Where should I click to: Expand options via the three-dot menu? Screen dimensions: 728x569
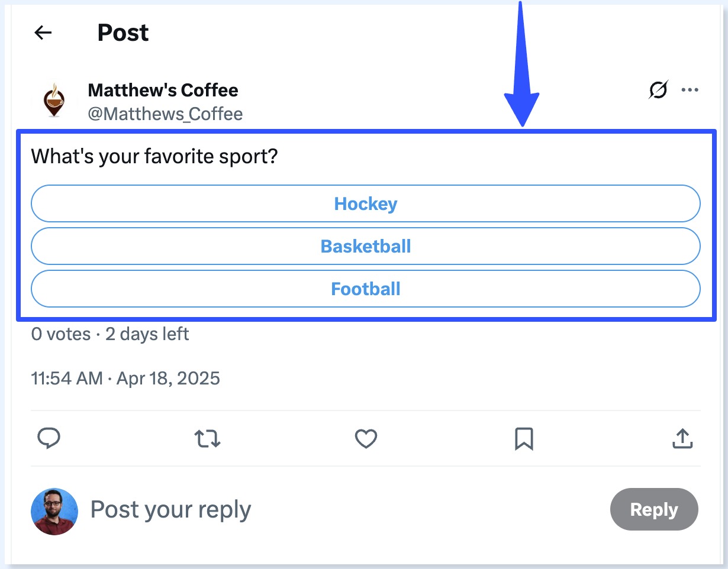tap(690, 90)
